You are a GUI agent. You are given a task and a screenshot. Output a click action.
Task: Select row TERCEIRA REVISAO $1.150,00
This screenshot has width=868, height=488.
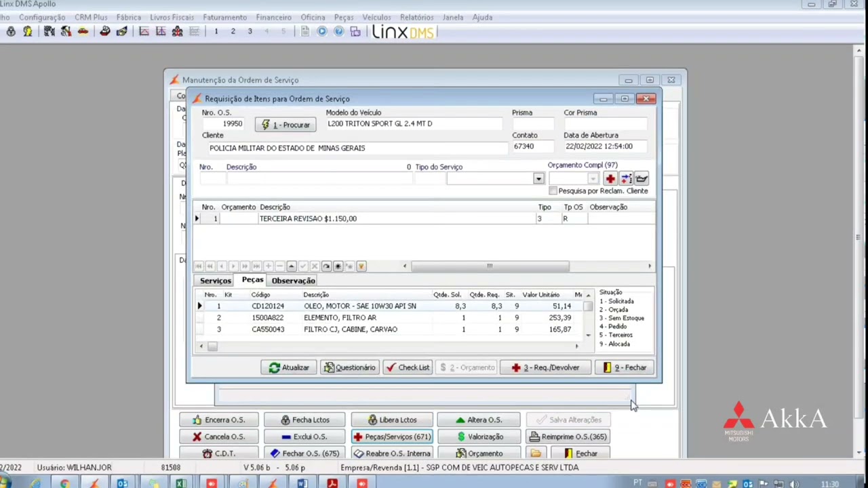click(x=424, y=219)
